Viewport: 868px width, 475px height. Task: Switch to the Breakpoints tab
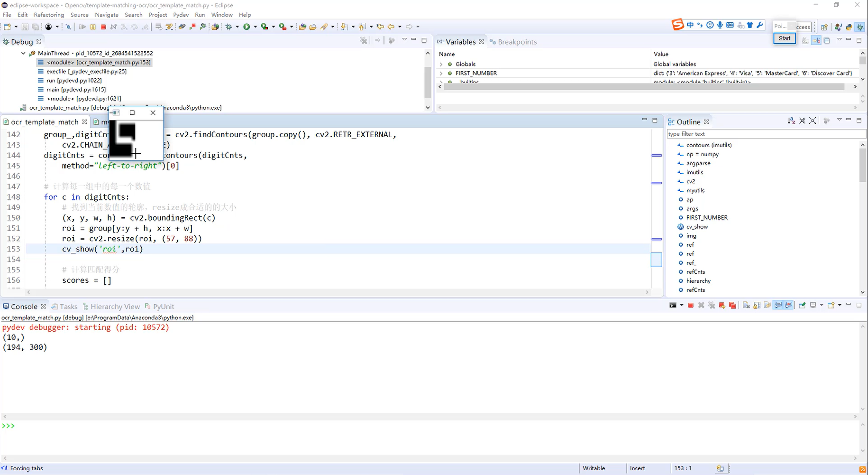[513, 42]
